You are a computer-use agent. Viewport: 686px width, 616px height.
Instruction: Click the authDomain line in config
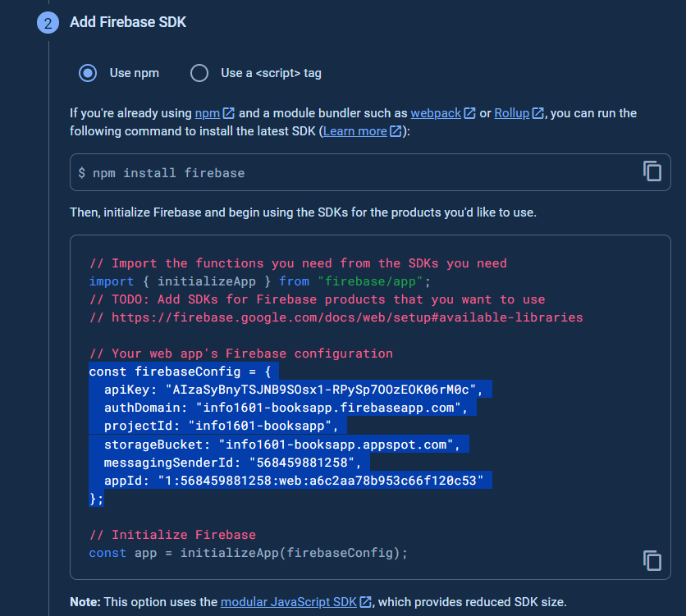[x=286, y=408]
